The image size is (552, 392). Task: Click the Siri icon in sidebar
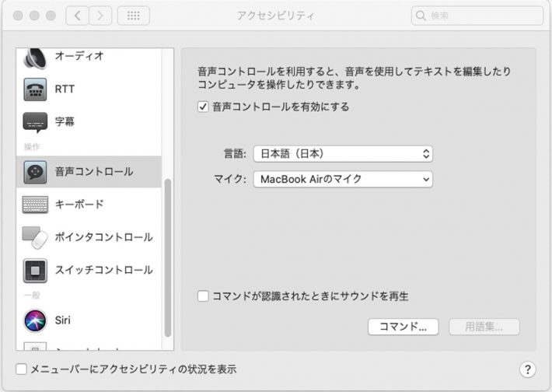[x=35, y=320]
